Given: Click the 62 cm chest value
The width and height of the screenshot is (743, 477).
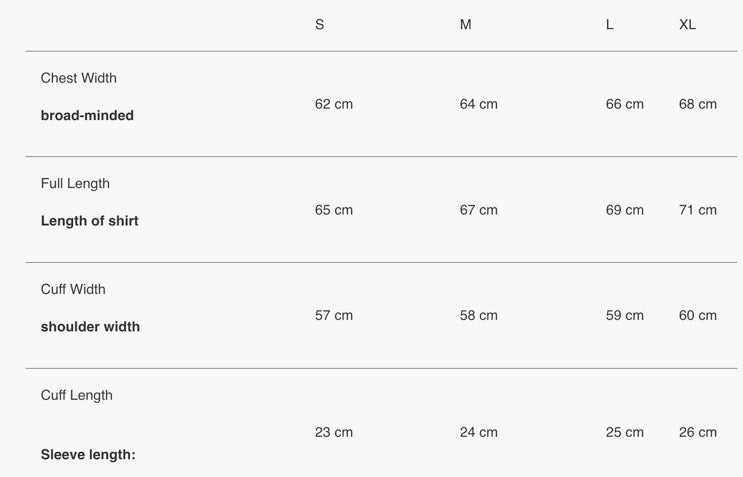Looking at the screenshot, I should click(334, 104).
